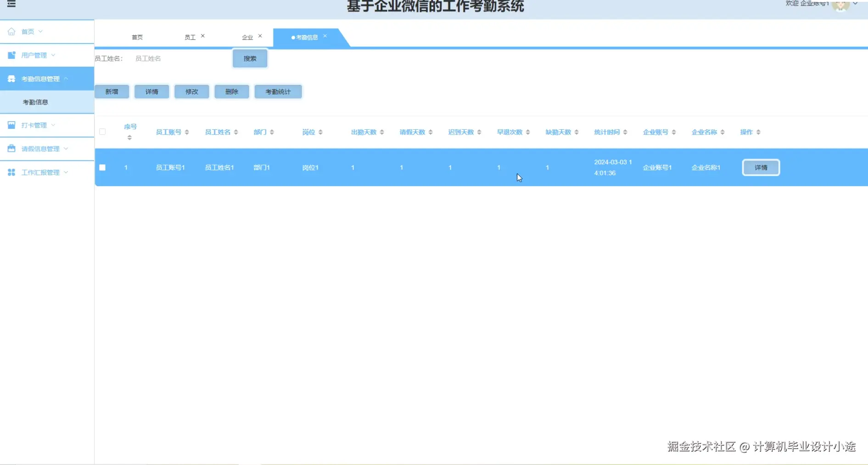
Task: Open the 工作汇报管理 grid icon
Action: pos(11,172)
